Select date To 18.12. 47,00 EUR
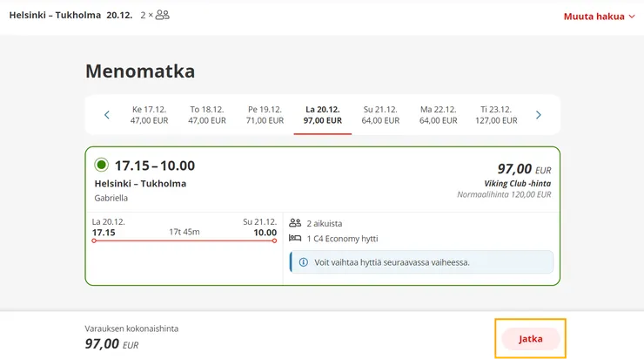Viewport: 644px width, 359px height. coord(207,115)
